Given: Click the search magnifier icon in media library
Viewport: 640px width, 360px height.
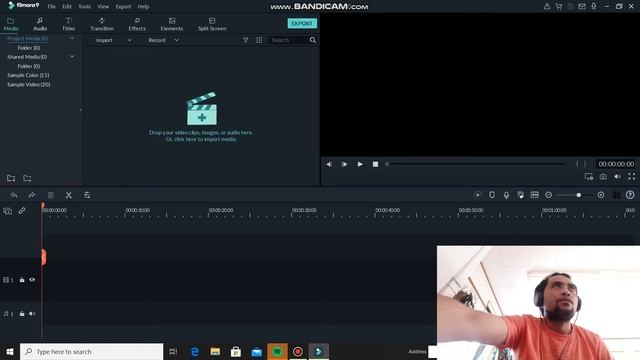Looking at the screenshot, I should click(313, 40).
